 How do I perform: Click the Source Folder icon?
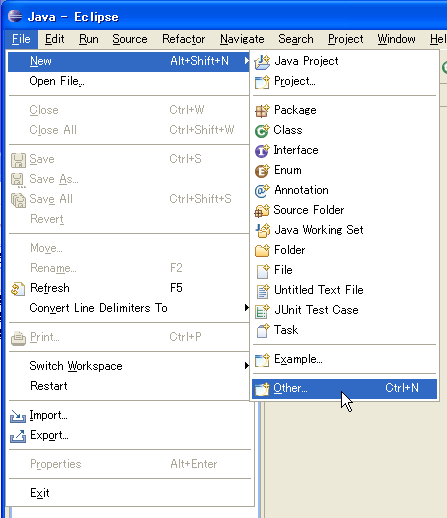tap(262, 211)
